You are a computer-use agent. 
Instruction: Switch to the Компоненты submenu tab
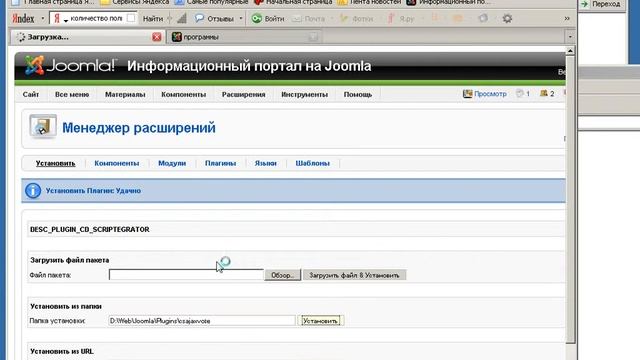[x=117, y=163]
